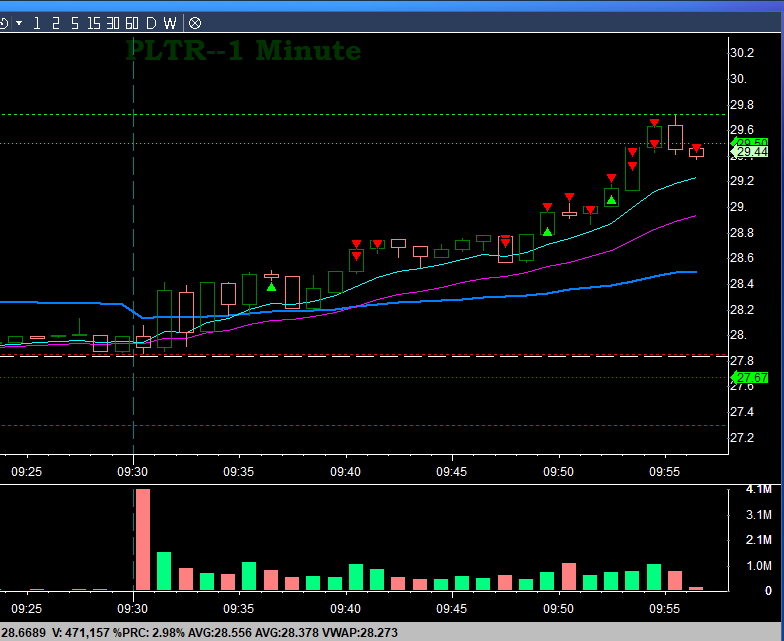This screenshot has width=784, height=641.
Task: Click the 30.2 price axis label
Action: click(742, 53)
